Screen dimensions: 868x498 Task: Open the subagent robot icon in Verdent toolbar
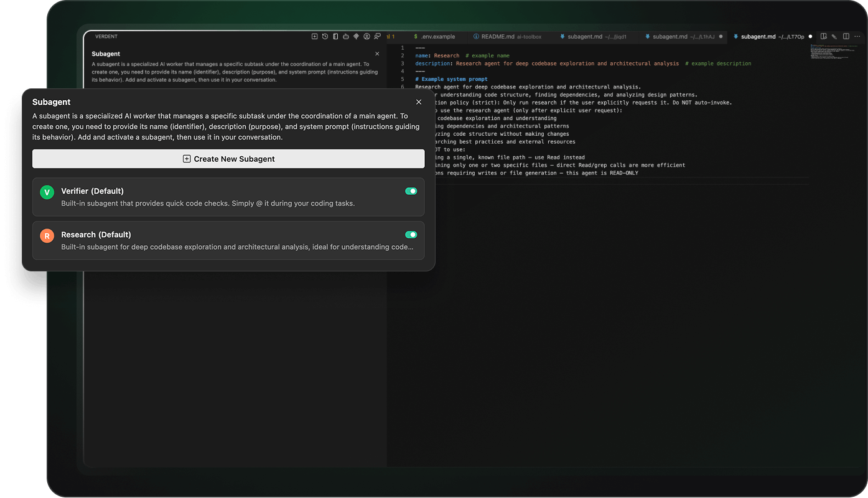click(346, 37)
